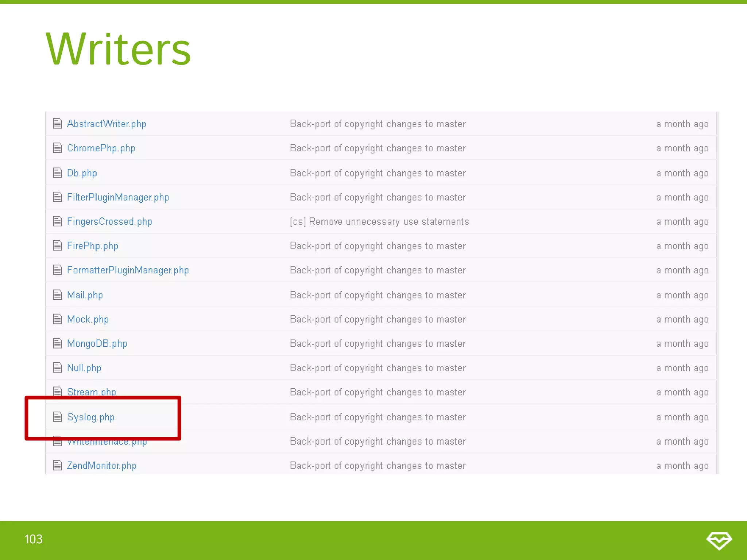Open the FingersCrossed.php file link
The image size is (747, 560).
pos(109,222)
